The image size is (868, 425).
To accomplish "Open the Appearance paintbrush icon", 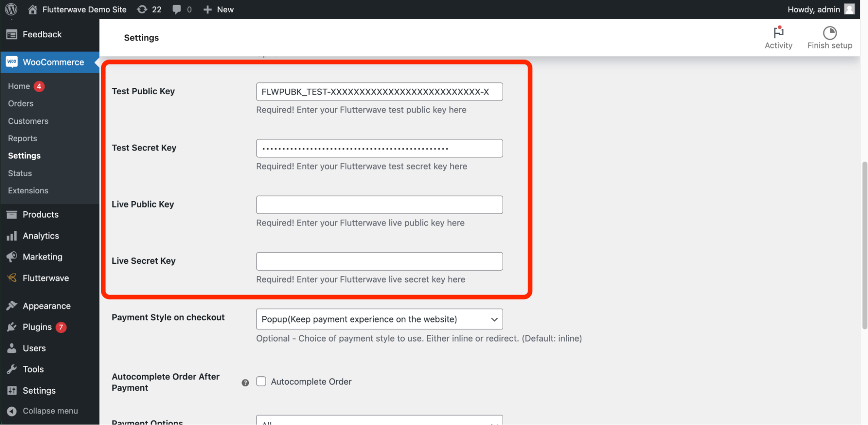I will [x=12, y=305].
